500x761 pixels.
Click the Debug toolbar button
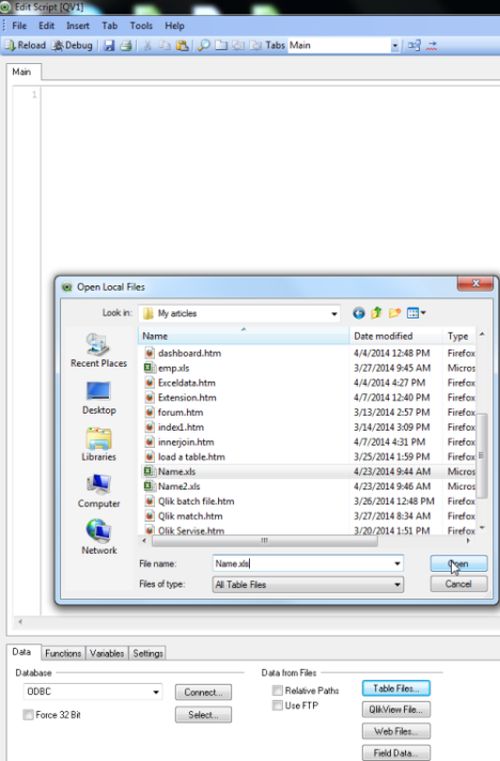pos(72,45)
